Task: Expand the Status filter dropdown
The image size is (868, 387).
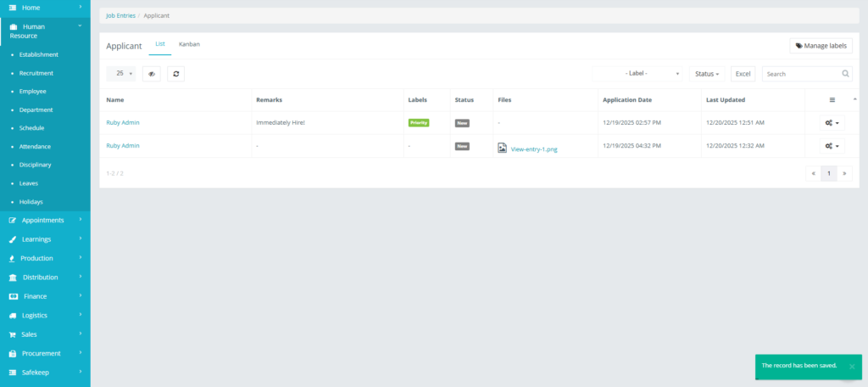Action: coord(707,74)
